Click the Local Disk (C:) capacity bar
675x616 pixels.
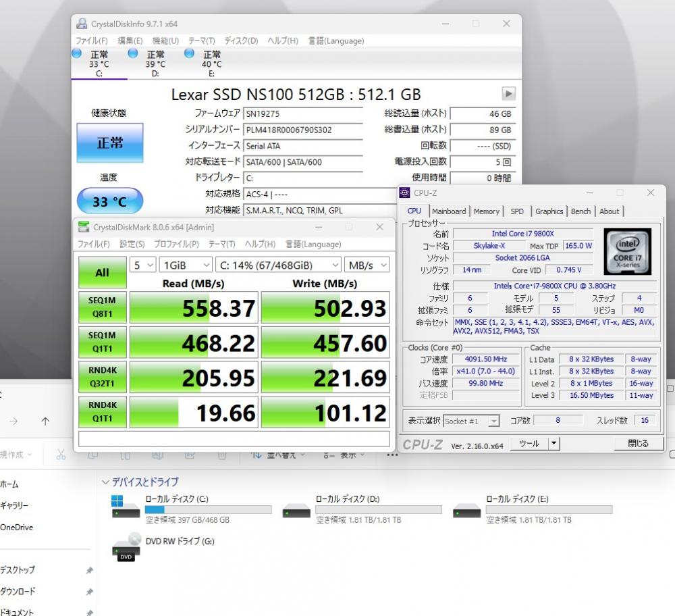click(209, 509)
